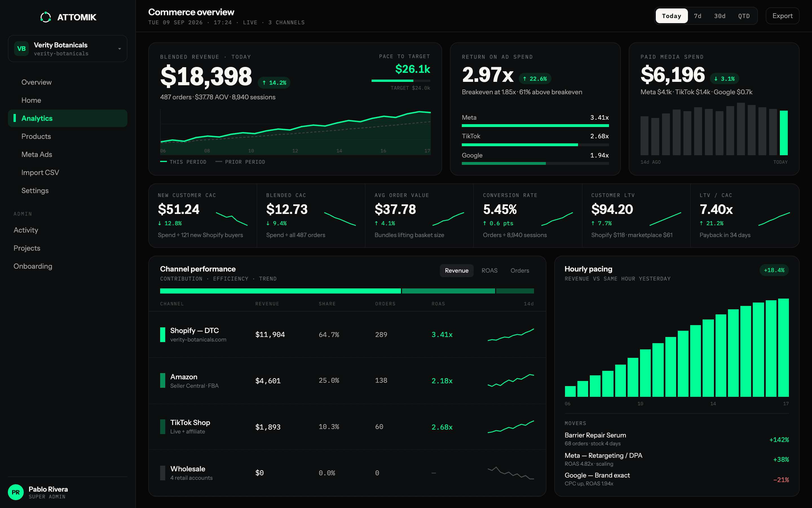Click the Wholesale channel name
Viewport: 812px width, 508px height.
tap(187, 469)
